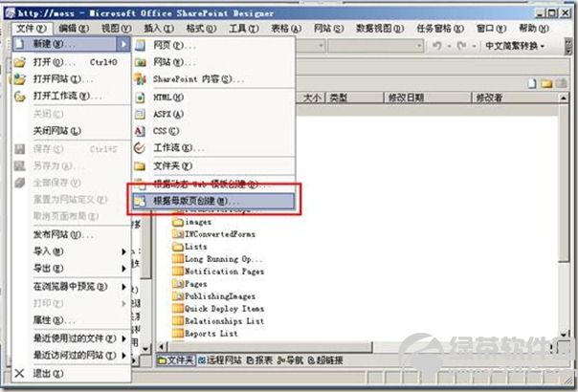Open the 文件 menu in menu bar

tap(32, 29)
